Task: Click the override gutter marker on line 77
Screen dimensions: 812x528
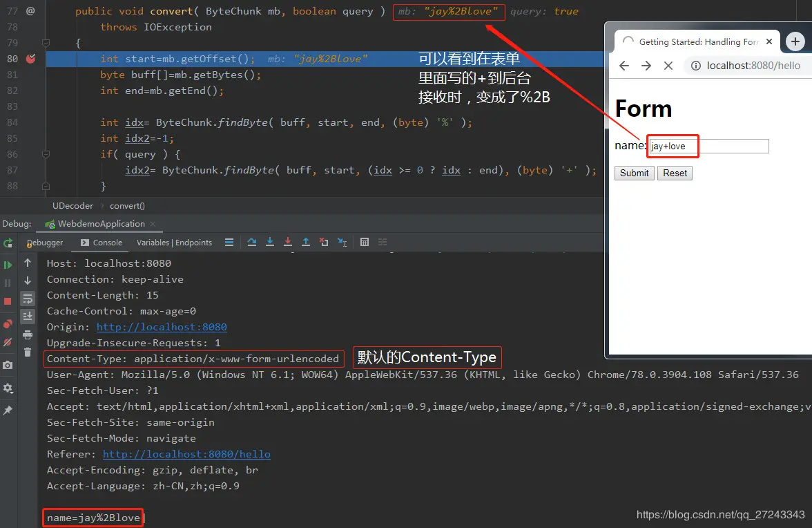Action: (30, 11)
